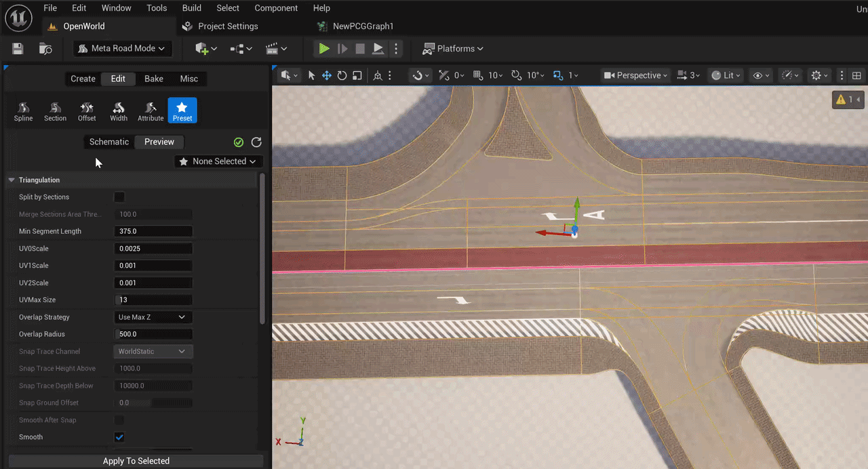Select the Section tool
Screen dimensions: 868x469
pos(55,111)
